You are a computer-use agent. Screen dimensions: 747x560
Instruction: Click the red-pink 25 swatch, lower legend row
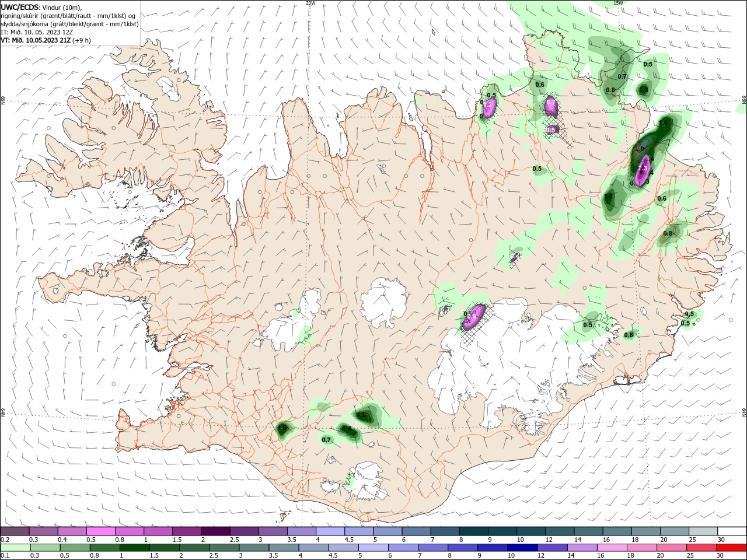[x=701, y=548]
